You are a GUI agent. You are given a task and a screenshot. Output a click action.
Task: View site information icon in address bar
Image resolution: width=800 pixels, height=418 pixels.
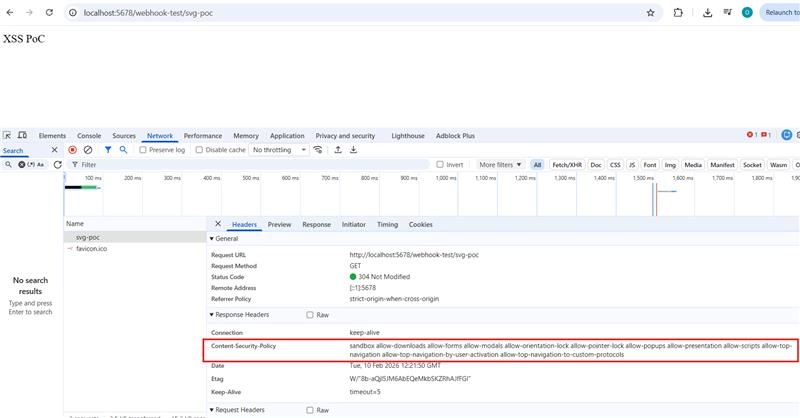[73, 13]
